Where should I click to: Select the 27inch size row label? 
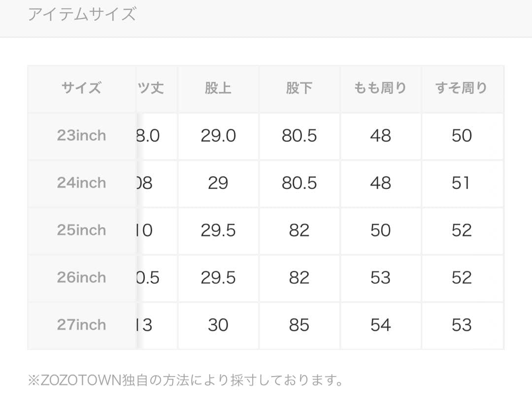(81, 325)
